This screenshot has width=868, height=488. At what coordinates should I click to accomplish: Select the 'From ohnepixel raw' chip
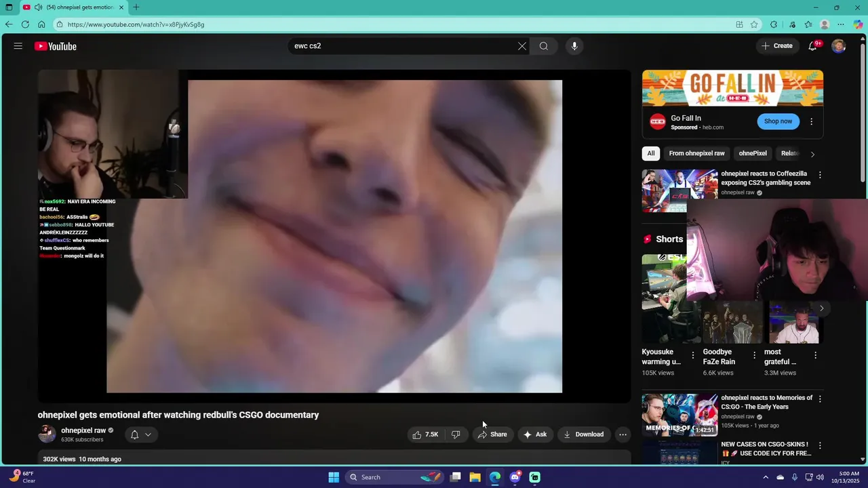(x=696, y=153)
